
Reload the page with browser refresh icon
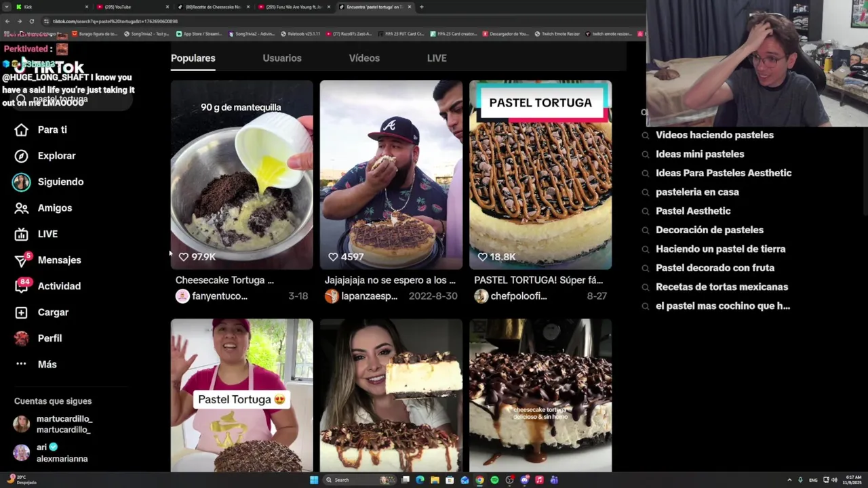pyautogui.click(x=31, y=21)
